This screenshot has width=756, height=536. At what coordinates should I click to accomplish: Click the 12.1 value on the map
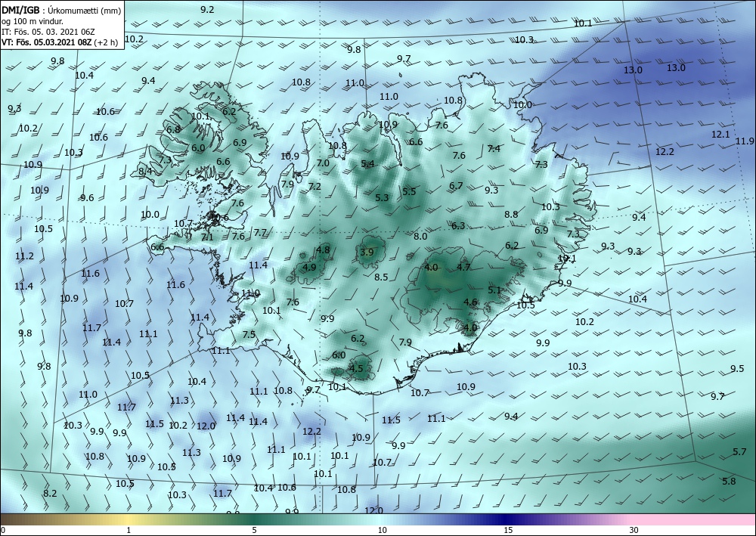720,135
